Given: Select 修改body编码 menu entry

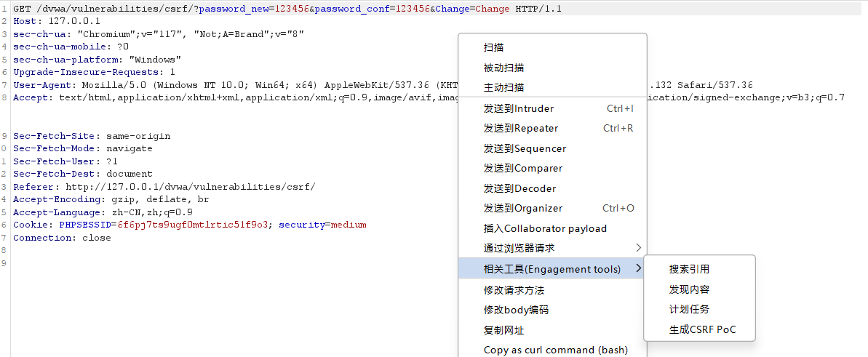Looking at the screenshot, I should pos(516,310).
